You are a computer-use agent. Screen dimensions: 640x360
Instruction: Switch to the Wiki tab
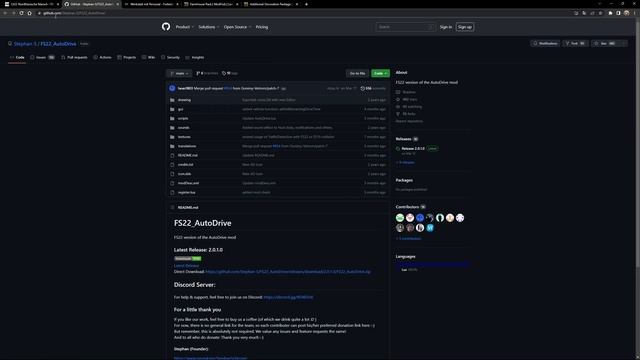(x=149, y=58)
